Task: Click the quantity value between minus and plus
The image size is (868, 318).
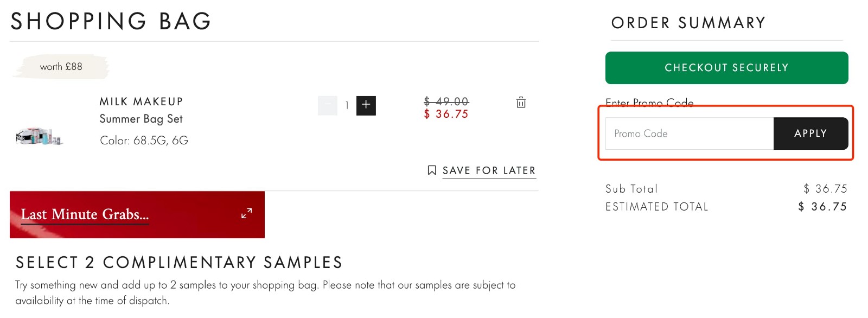Action: 347,105
